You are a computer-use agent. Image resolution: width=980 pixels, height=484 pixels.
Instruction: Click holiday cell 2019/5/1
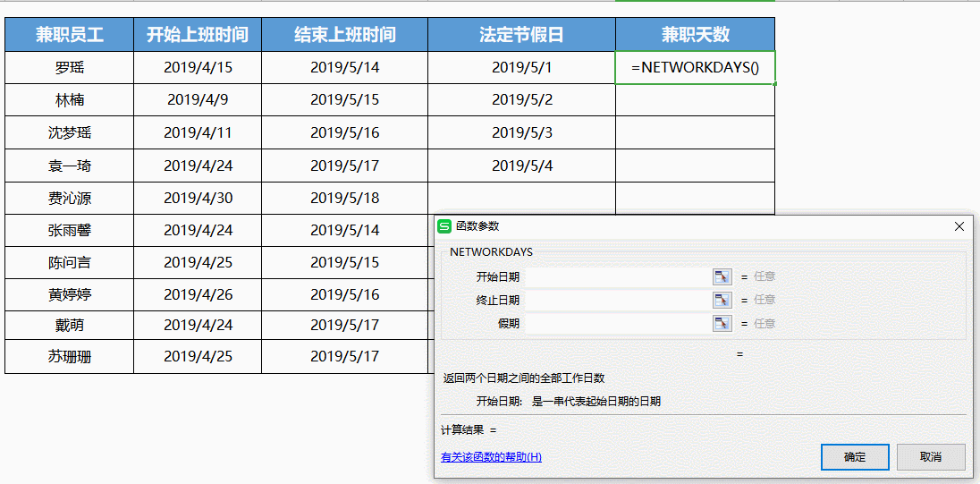(522, 67)
